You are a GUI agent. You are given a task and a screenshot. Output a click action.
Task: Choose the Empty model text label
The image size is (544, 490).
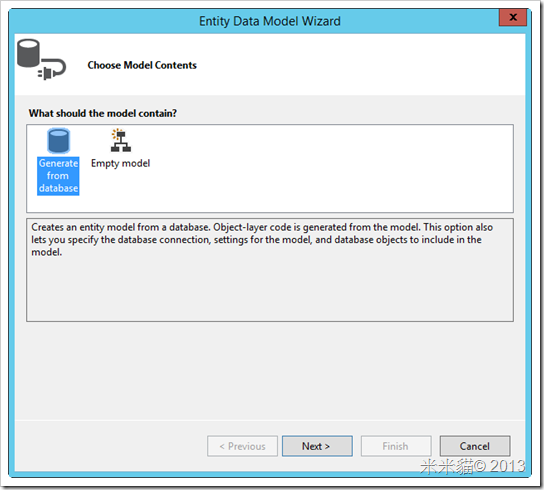pyautogui.click(x=120, y=163)
